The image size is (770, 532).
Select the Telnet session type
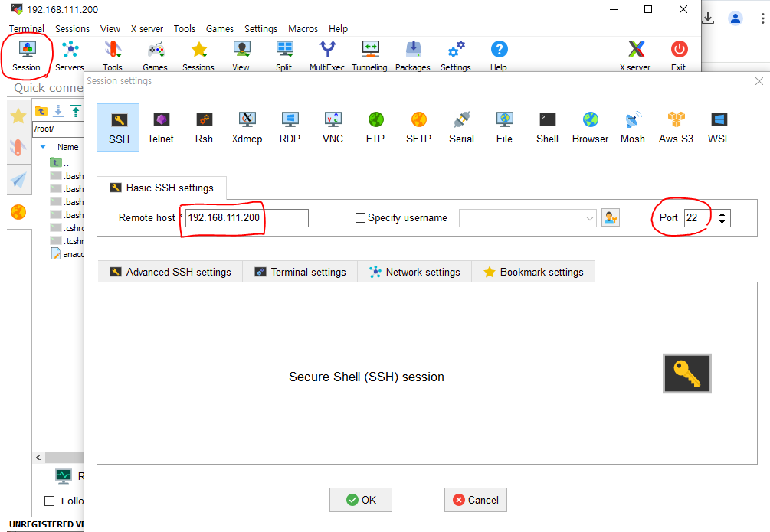pyautogui.click(x=161, y=127)
